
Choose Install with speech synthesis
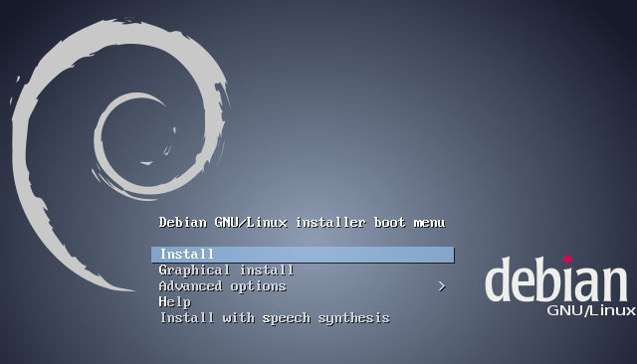(275, 318)
